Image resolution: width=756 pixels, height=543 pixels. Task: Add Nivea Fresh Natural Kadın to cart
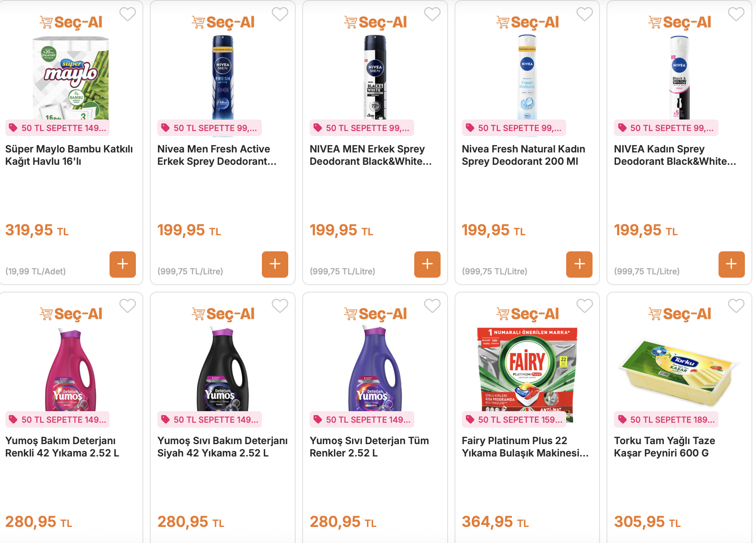pyautogui.click(x=579, y=264)
